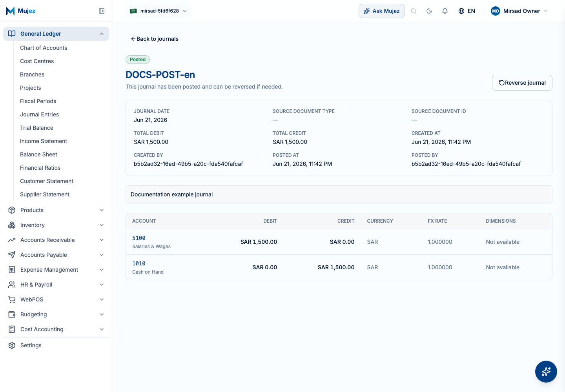The height and width of the screenshot is (392, 565).
Task: Go to Cost Centres
Action: tap(37, 61)
